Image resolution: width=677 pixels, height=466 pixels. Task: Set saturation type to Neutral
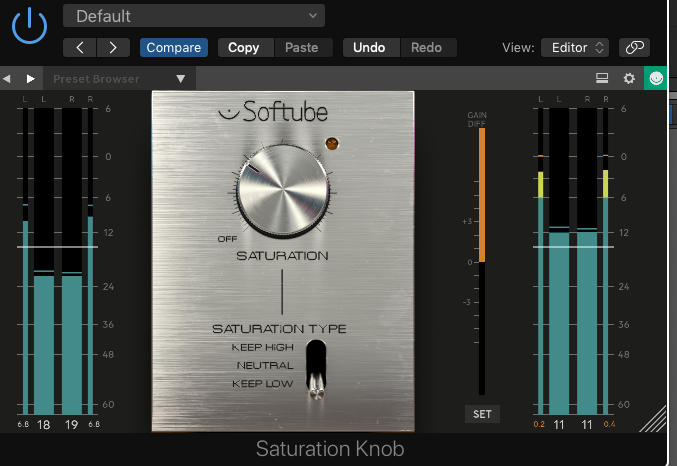point(265,365)
